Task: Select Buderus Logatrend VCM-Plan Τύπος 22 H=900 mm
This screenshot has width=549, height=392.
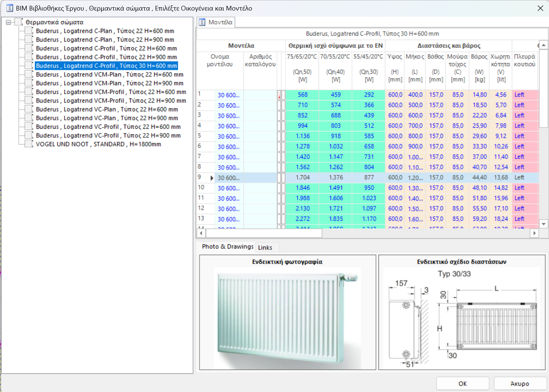Action: pyautogui.click(x=110, y=83)
